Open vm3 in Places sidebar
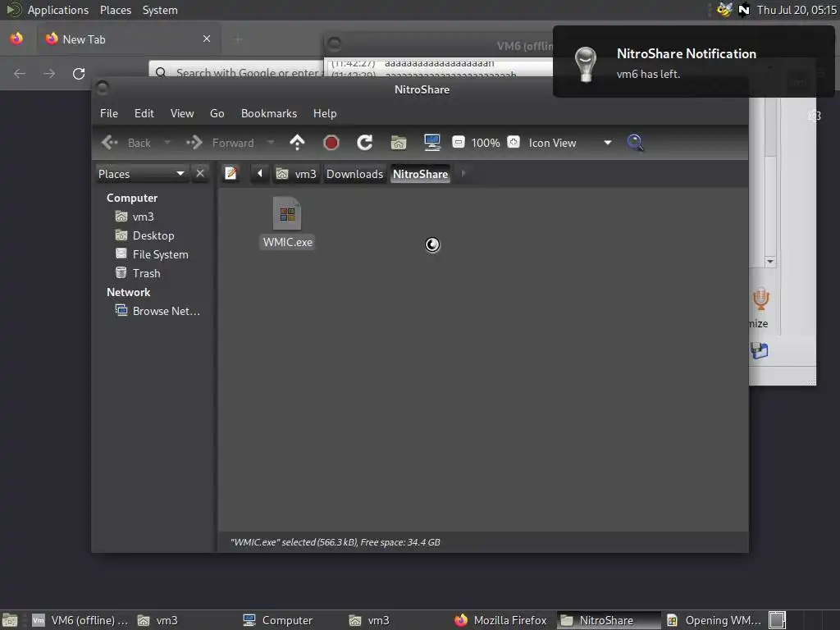This screenshot has width=840, height=630. point(143,217)
